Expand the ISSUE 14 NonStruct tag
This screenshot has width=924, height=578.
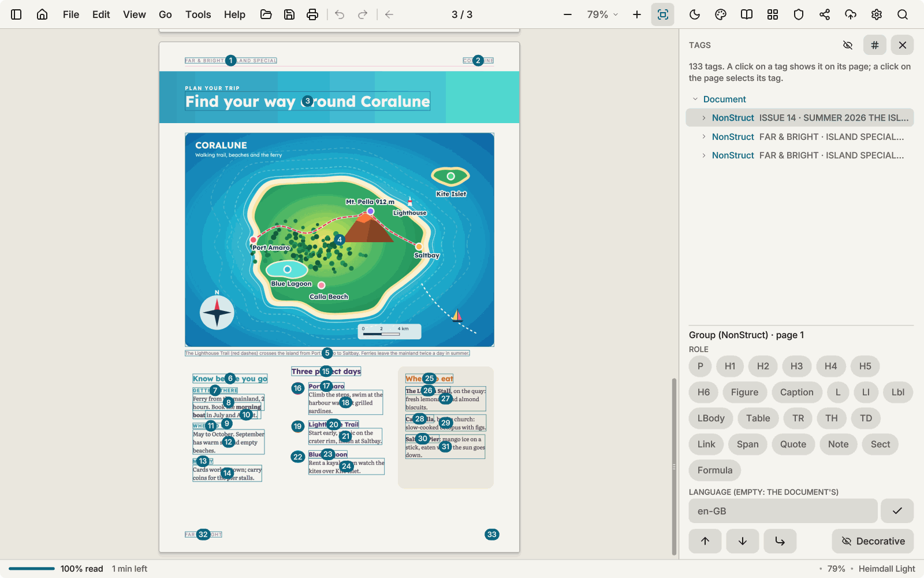click(x=704, y=118)
